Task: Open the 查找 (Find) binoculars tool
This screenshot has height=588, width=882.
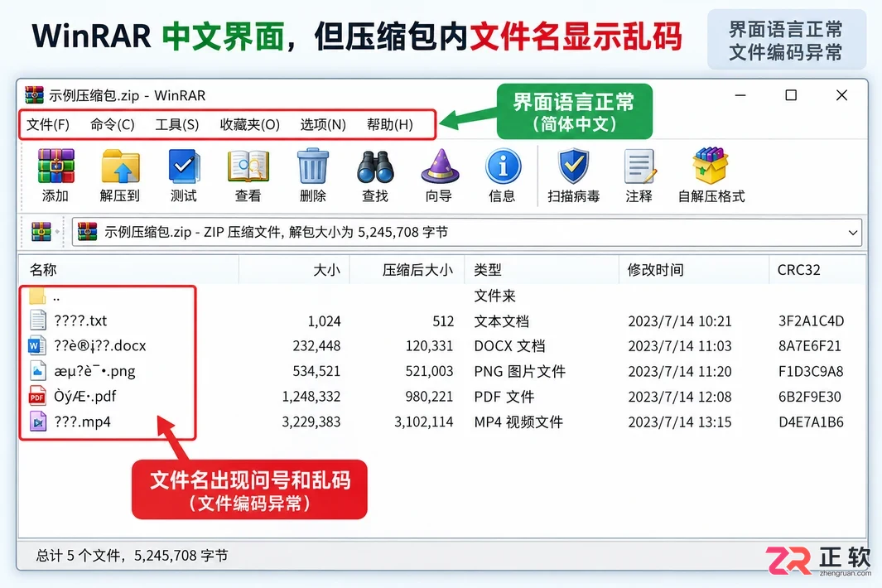Action: 375,167
